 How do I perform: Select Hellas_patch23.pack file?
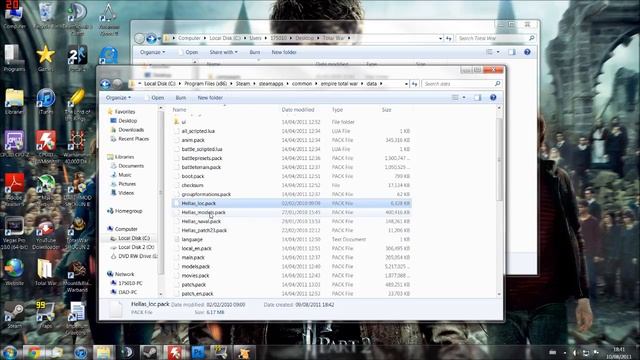[291, 230]
